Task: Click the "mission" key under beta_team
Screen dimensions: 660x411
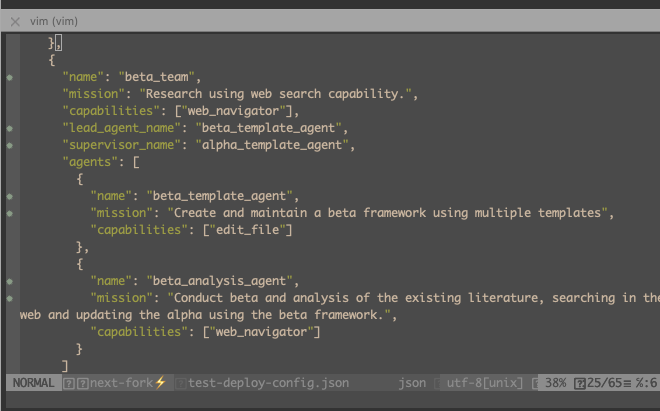Action: [x=93, y=93]
